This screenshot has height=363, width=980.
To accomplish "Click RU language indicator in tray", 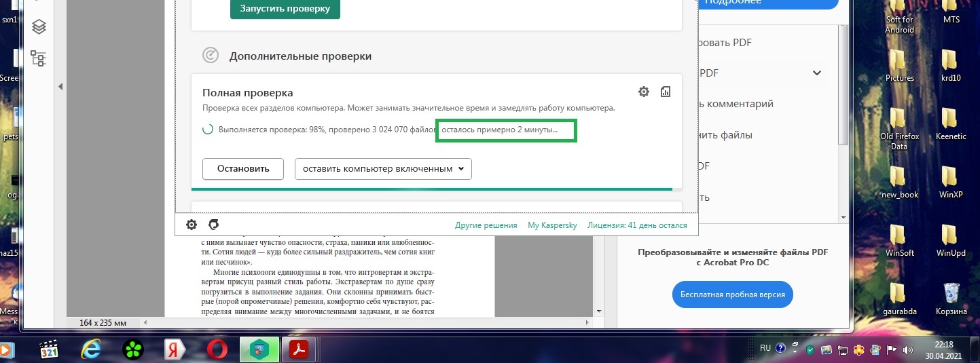I will pyautogui.click(x=765, y=348).
